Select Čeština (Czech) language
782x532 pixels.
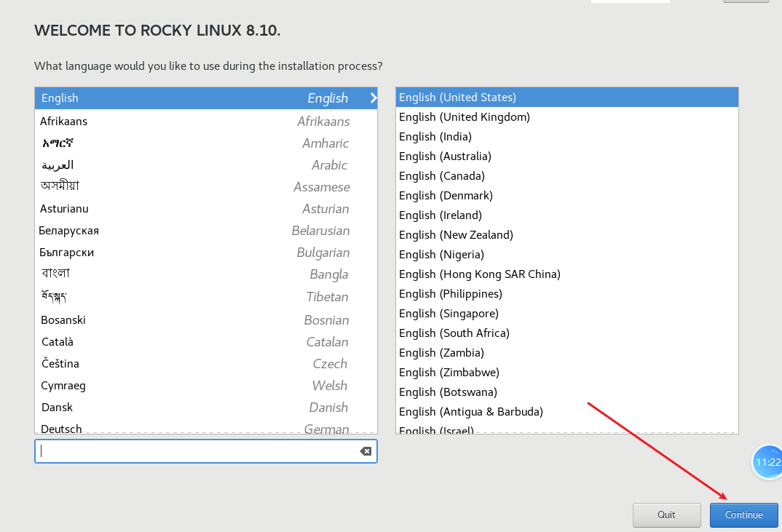(x=206, y=364)
